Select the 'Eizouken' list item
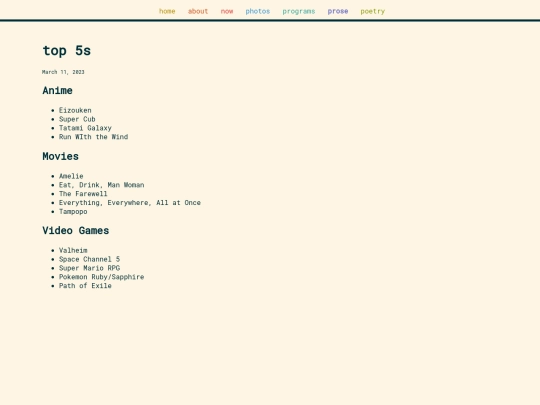Image resolution: width=540 pixels, height=405 pixels. tap(75, 110)
